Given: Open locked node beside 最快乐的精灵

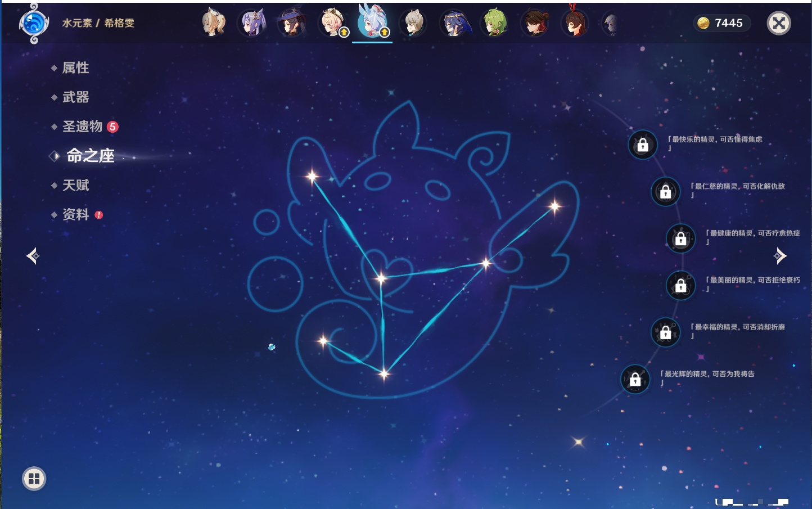Looking at the screenshot, I should pos(643,145).
